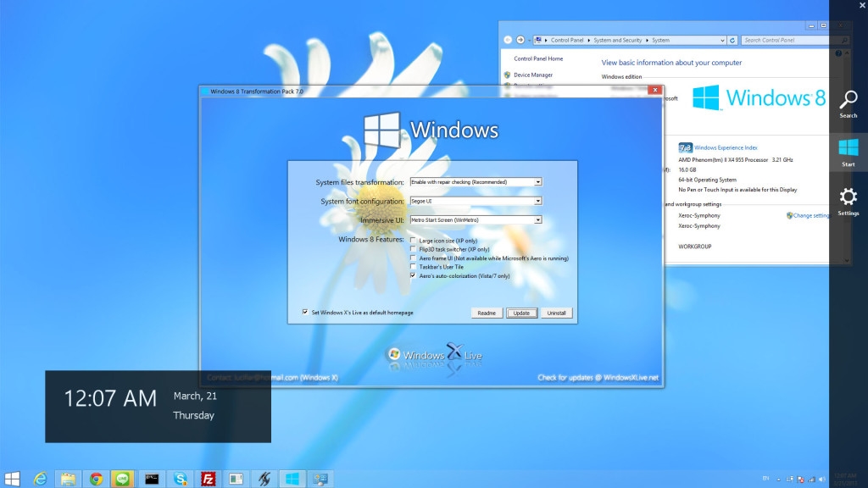Focus the Search Control Panel field
The height and width of the screenshot is (488, 868).
click(x=794, y=41)
